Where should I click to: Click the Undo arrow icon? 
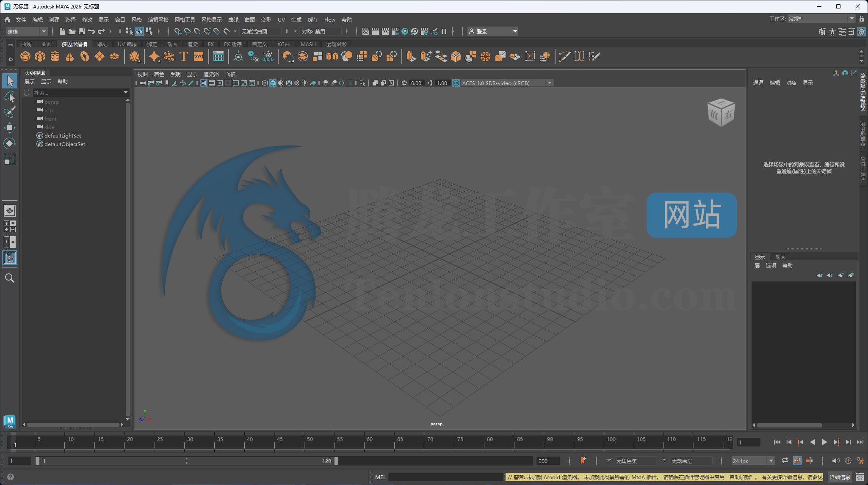91,31
